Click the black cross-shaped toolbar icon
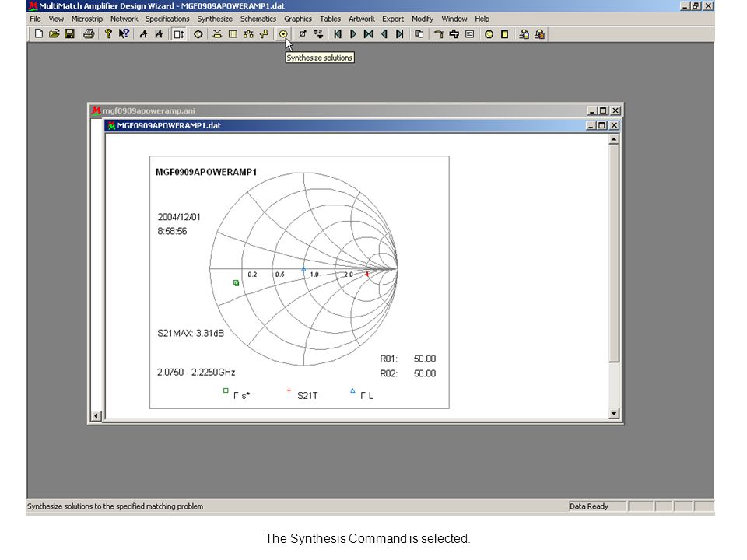The image size is (747, 560). pyautogui.click(x=454, y=34)
